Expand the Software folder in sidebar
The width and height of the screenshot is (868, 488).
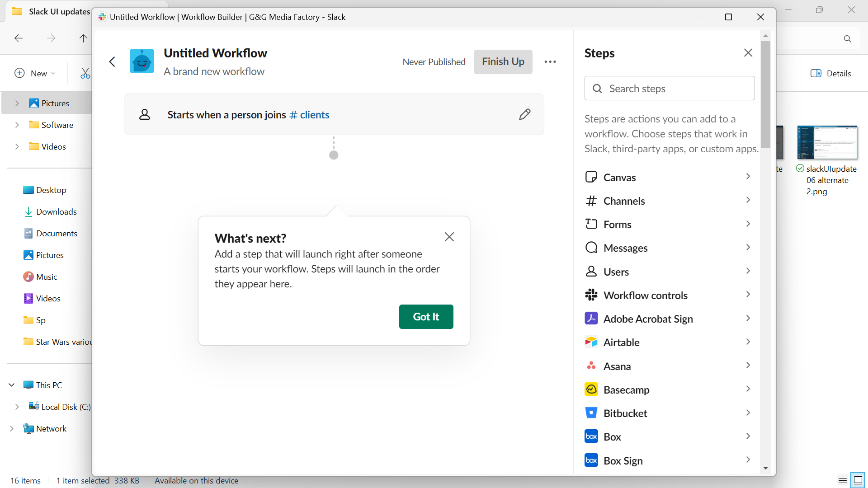click(x=17, y=125)
